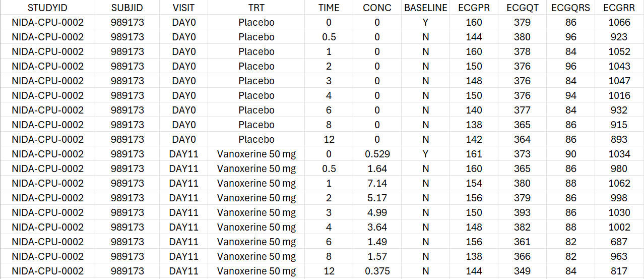Click the concentration value 0.529
This screenshot has width=644, height=279.
tap(377, 154)
